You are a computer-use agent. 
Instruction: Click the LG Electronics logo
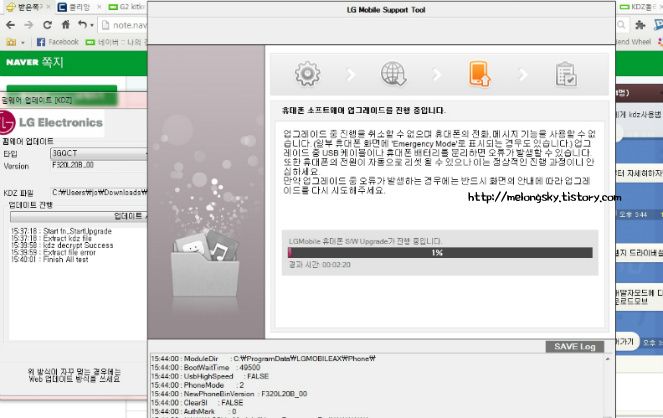(x=51, y=123)
